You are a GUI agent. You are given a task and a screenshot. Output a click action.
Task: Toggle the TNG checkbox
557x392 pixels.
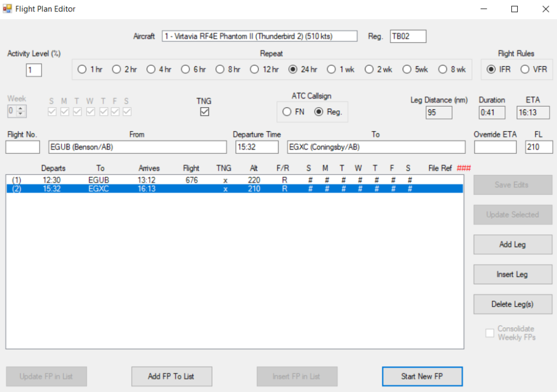(205, 112)
